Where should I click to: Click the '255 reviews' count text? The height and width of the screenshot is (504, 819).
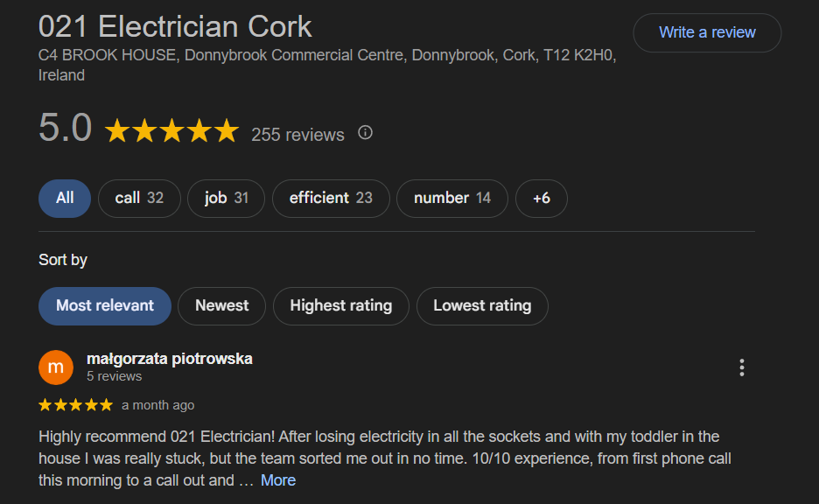click(297, 135)
